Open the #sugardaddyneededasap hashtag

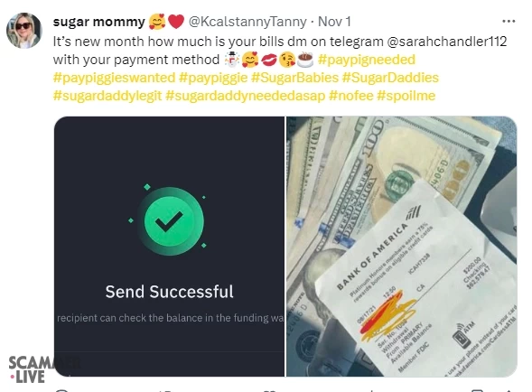[x=246, y=96]
